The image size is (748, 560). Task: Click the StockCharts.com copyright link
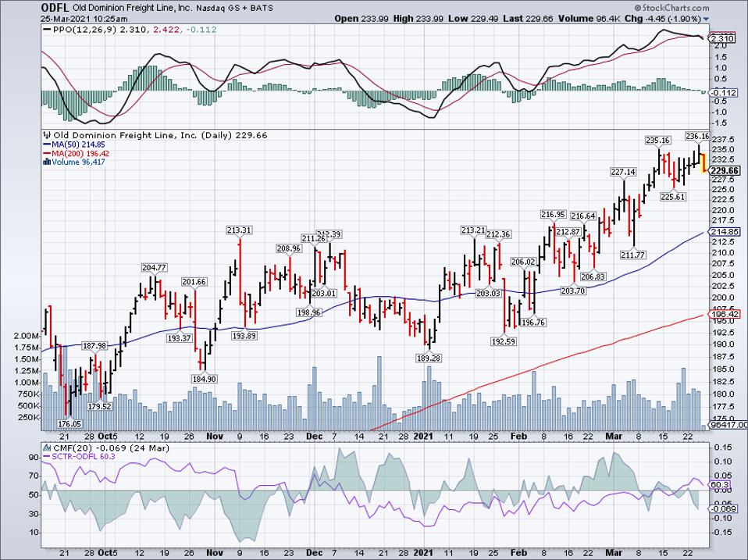(x=671, y=8)
